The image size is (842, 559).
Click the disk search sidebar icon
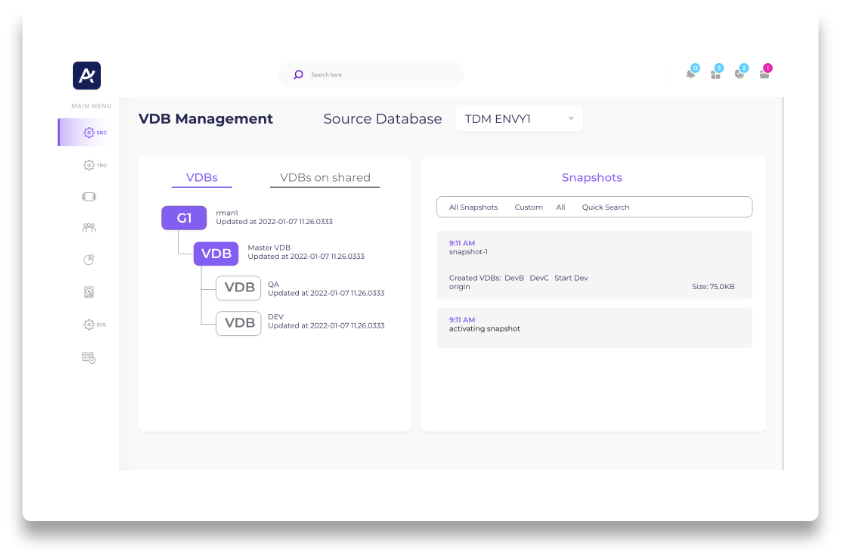pyautogui.click(x=89, y=292)
